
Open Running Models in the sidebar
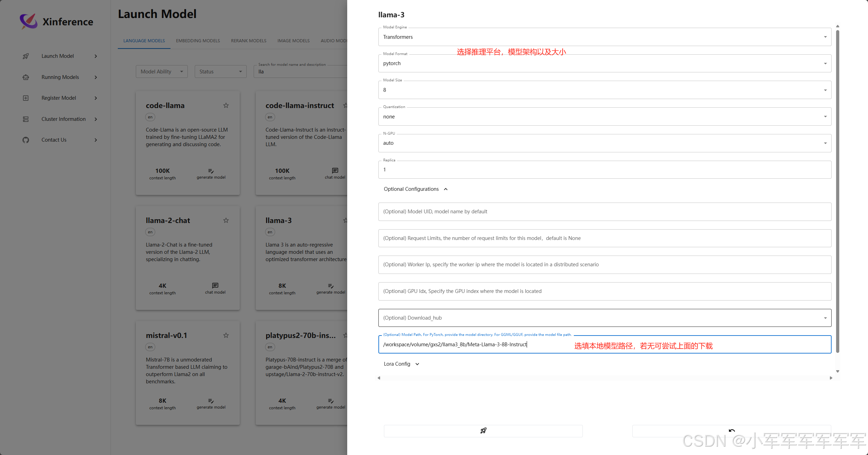coord(60,77)
